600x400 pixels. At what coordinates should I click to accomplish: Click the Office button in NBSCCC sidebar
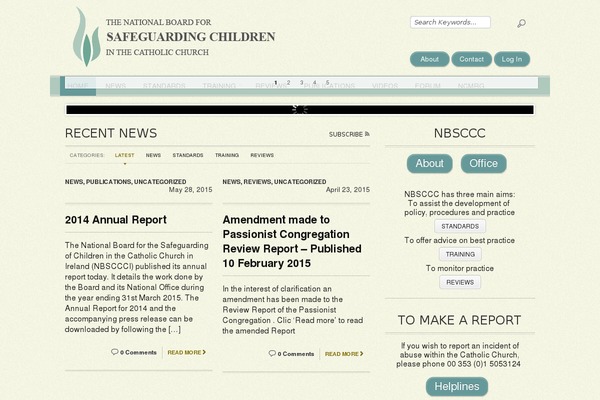click(x=483, y=163)
